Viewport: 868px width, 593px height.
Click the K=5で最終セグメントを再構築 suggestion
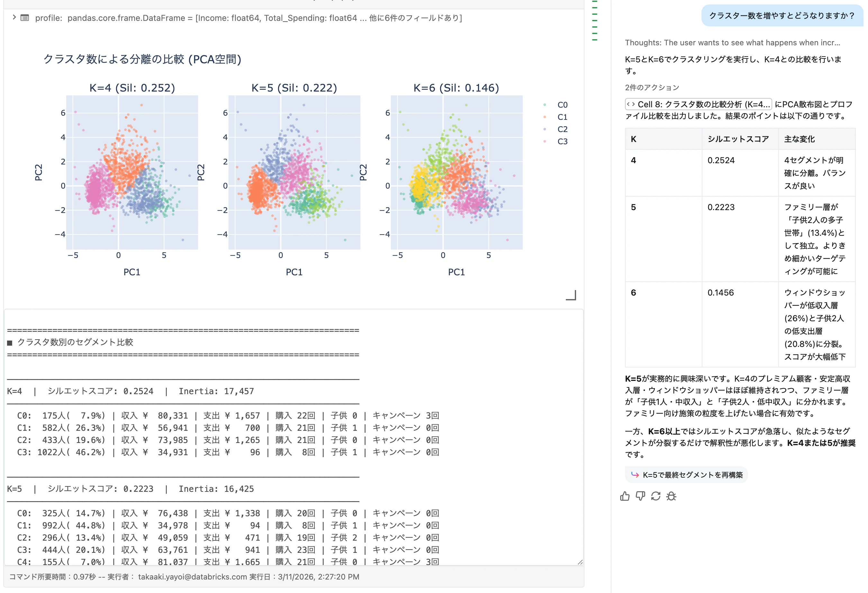[x=686, y=475]
